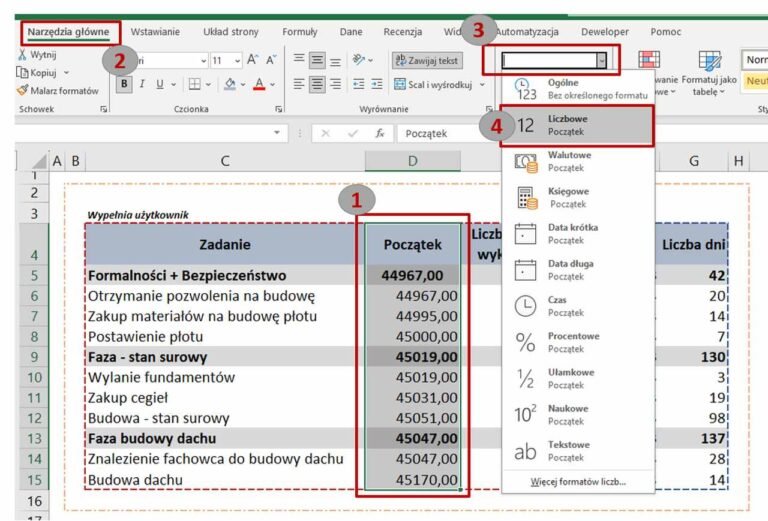Toggle underline formatting button
The width and height of the screenshot is (768, 521).
(x=163, y=84)
